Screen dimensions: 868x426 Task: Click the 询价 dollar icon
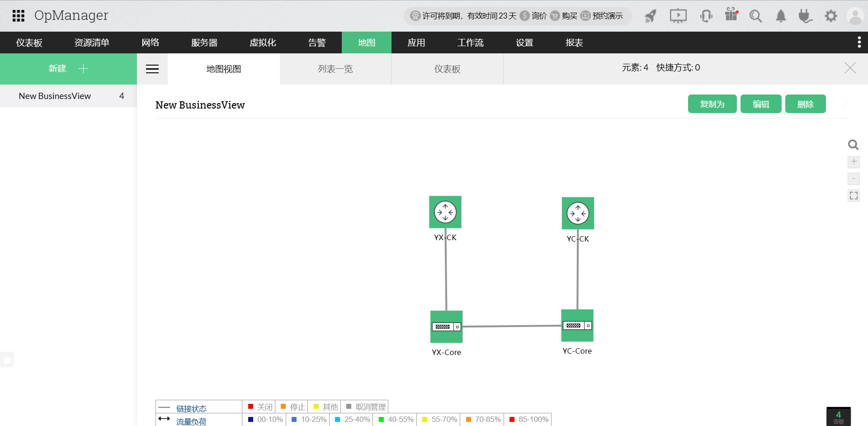[524, 16]
